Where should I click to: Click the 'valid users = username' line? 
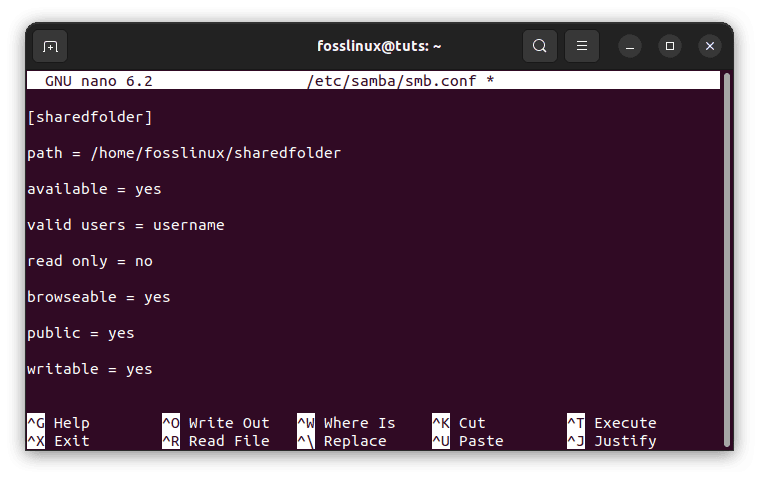click(x=126, y=225)
